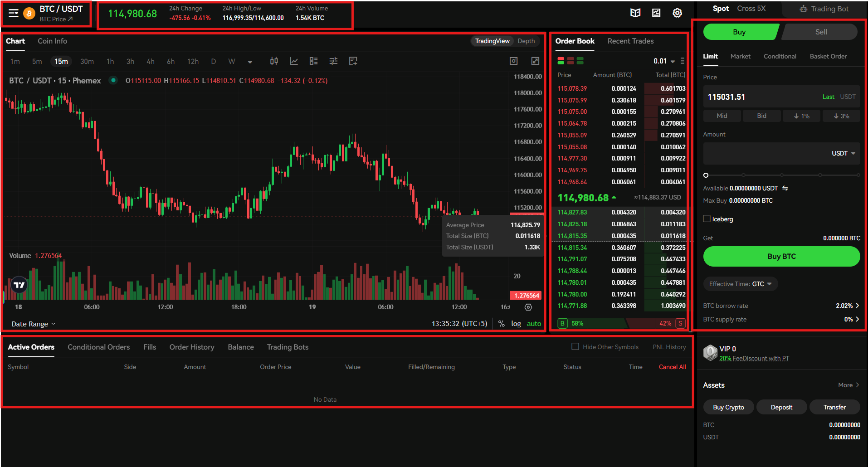Toggle log scale on the chart price axis

(x=516, y=323)
